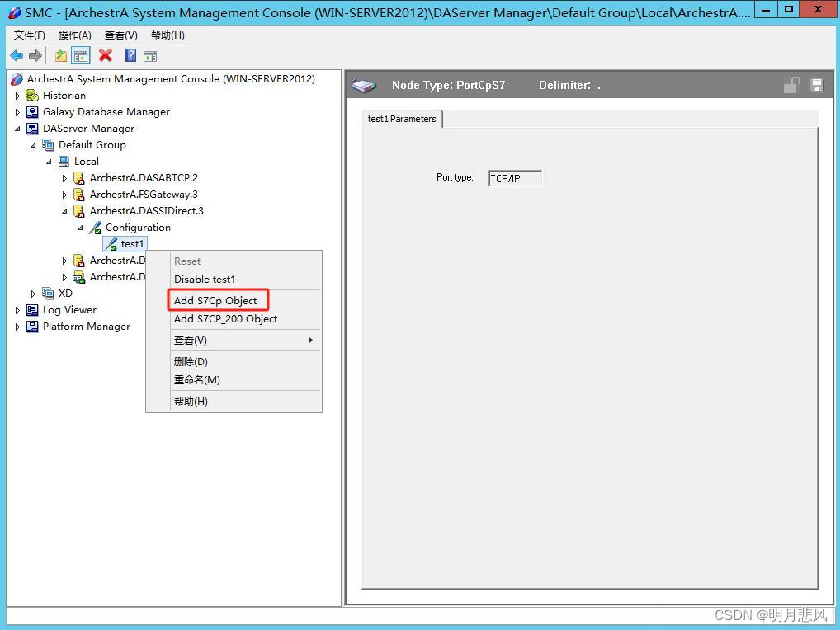Click the padlock icon in node header
This screenshot has width=840, height=630.
tap(791, 85)
